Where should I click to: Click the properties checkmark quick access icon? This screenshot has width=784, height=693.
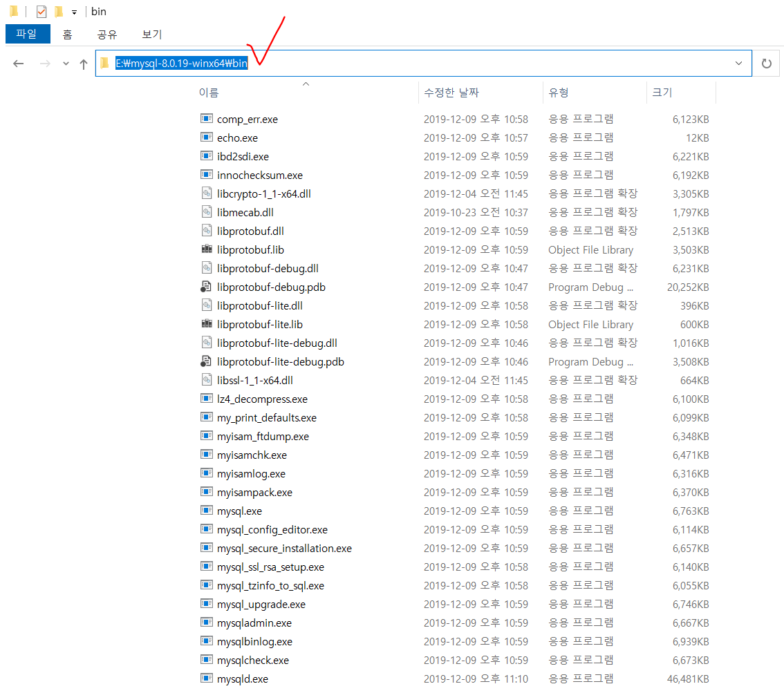41,12
